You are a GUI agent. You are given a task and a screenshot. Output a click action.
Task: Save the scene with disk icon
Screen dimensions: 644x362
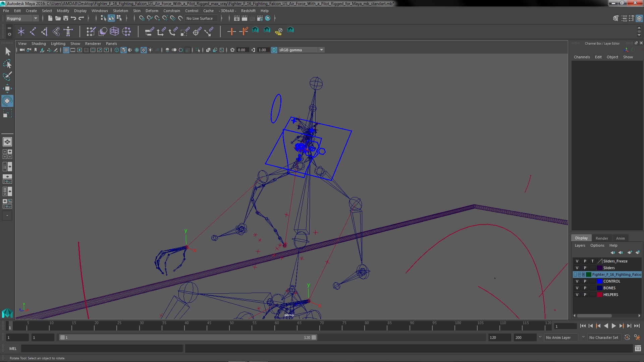point(66,18)
